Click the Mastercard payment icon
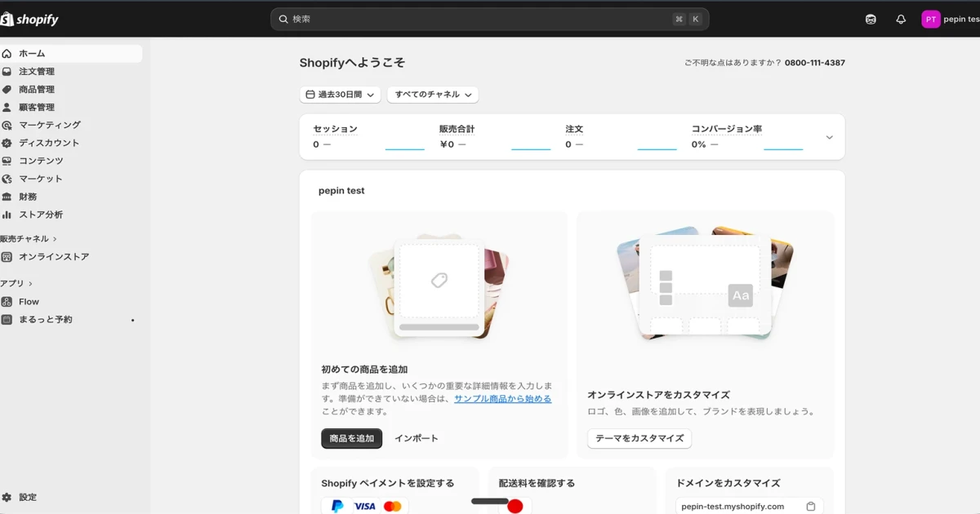 [x=393, y=506]
